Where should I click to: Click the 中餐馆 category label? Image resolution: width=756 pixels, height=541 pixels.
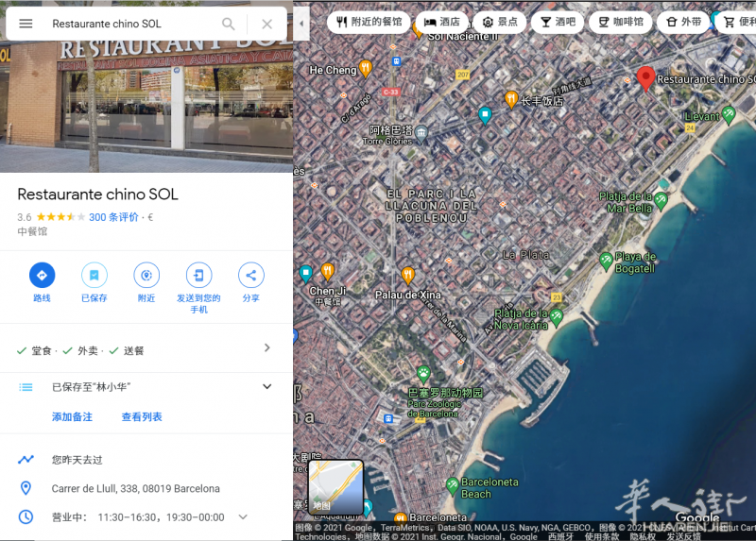[x=32, y=231]
